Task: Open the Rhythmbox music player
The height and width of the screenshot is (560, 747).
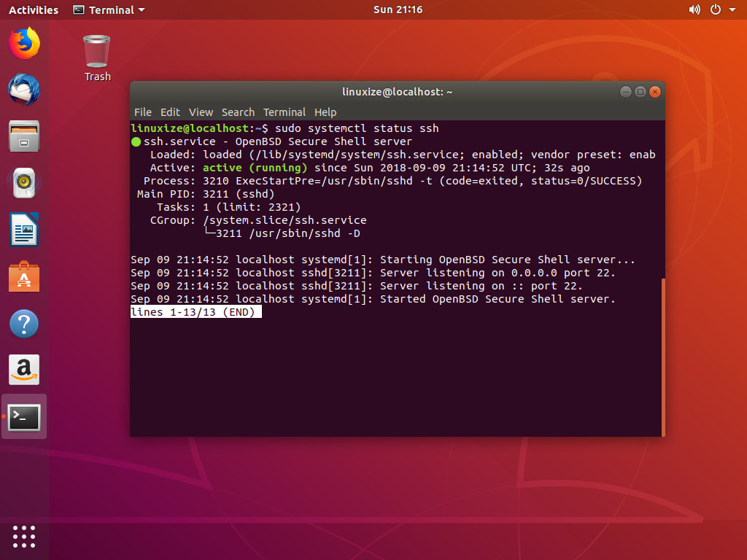Action: tap(24, 183)
